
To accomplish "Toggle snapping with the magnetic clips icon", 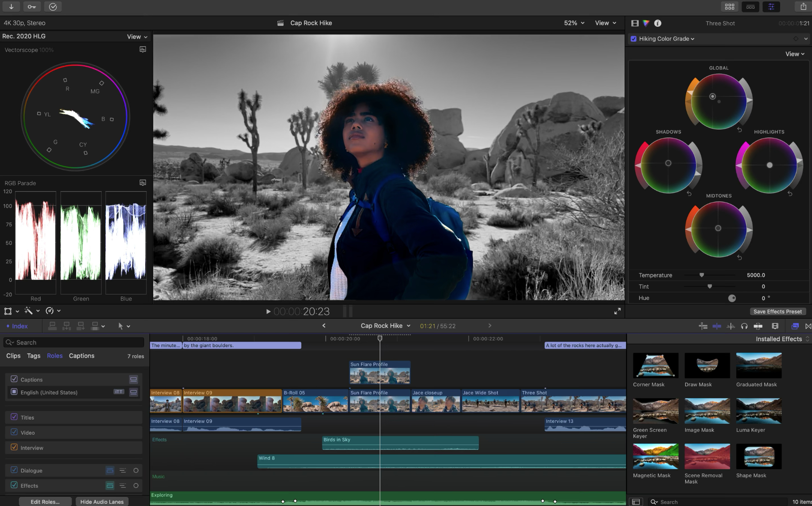I will (x=758, y=326).
